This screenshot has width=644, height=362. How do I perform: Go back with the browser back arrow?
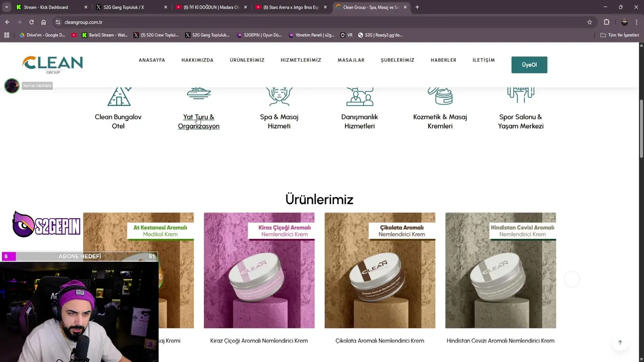tap(7, 22)
